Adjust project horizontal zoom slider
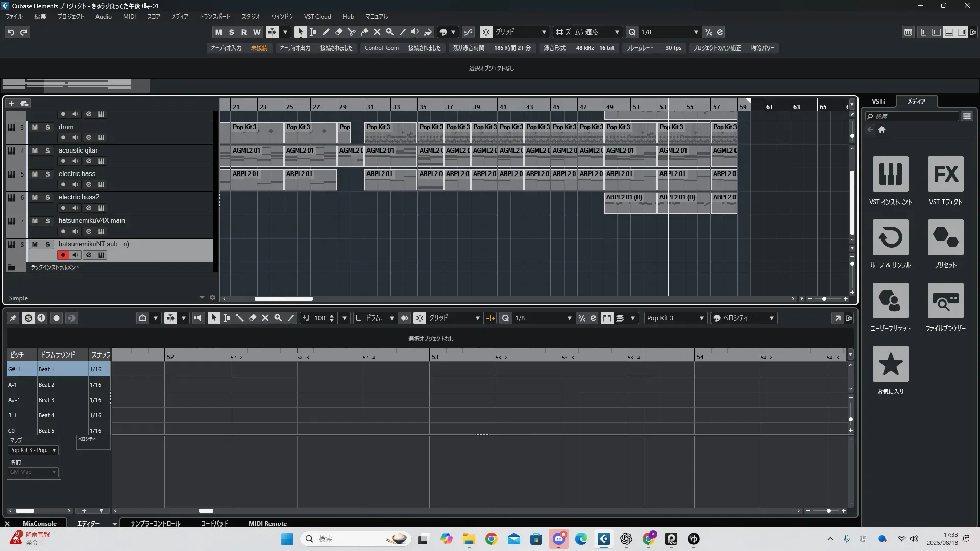 pos(824,299)
